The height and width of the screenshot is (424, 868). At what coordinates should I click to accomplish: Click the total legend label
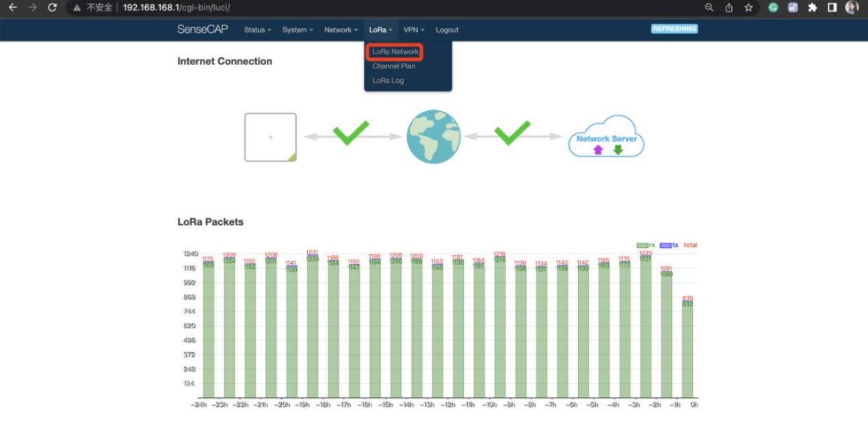click(x=690, y=245)
